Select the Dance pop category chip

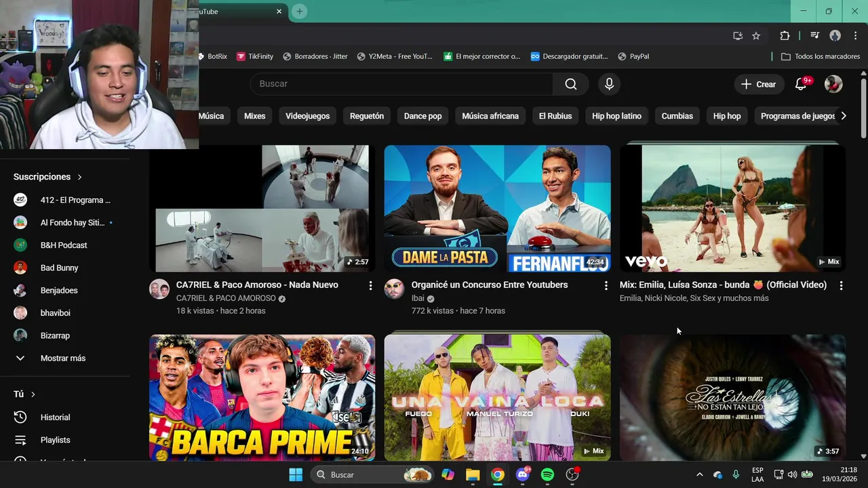(422, 116)
